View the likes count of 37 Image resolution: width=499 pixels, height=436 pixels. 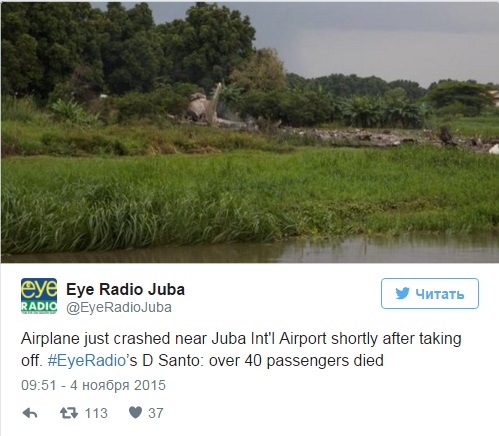pos(156,413)
